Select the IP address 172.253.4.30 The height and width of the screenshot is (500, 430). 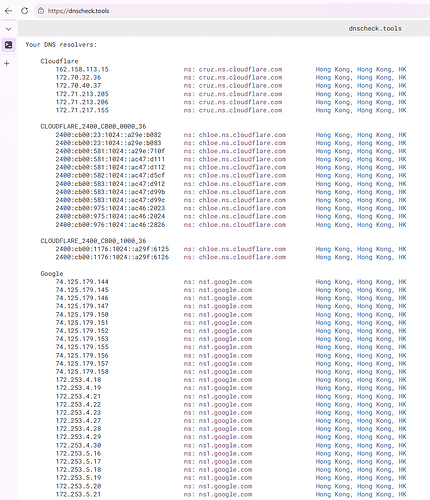78,445
